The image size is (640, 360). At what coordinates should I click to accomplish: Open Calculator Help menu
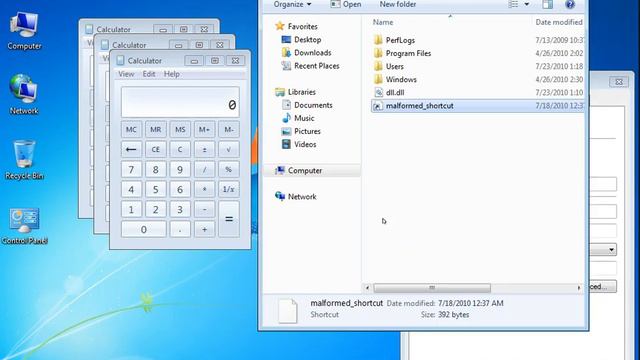pyautogui.click(x=172, y=74)
